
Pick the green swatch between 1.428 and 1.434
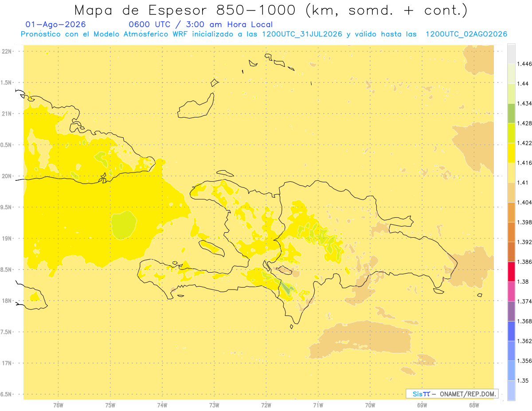pos(511,114)
